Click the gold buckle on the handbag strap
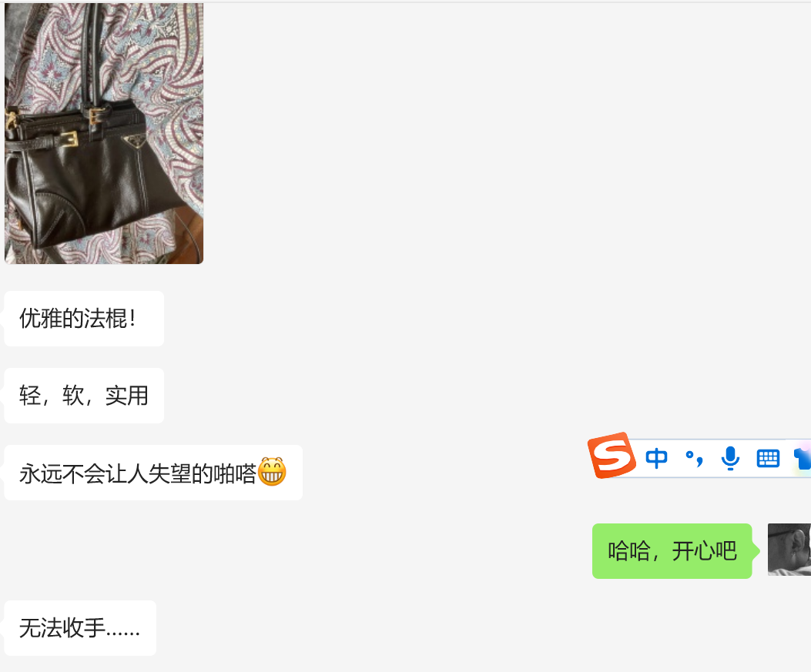 point(69,139)
